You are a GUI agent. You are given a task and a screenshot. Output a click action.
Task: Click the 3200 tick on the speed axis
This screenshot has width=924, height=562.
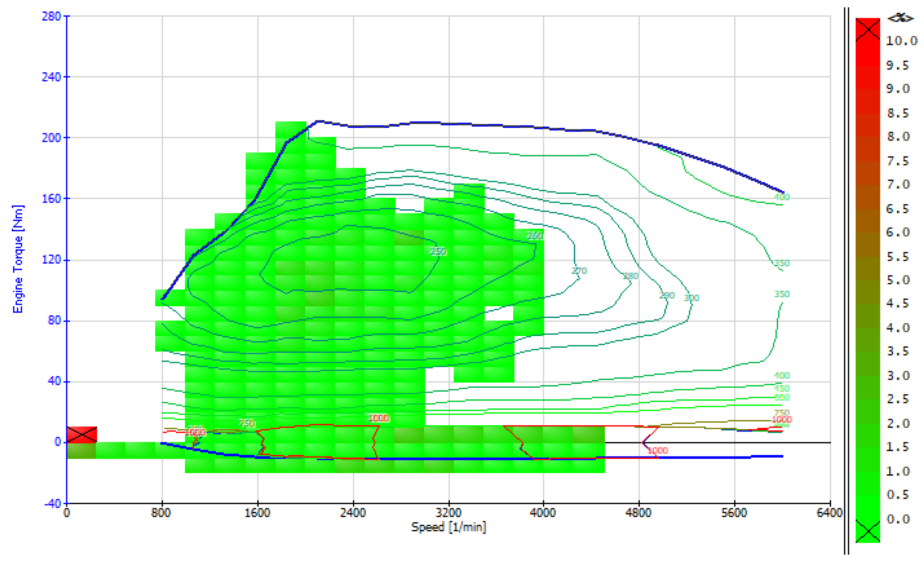pyautogui.click(x=448, y=513)
